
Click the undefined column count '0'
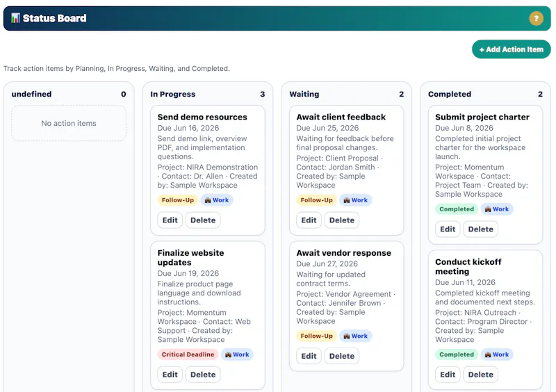pyautogui.click(x=124, y=94)
